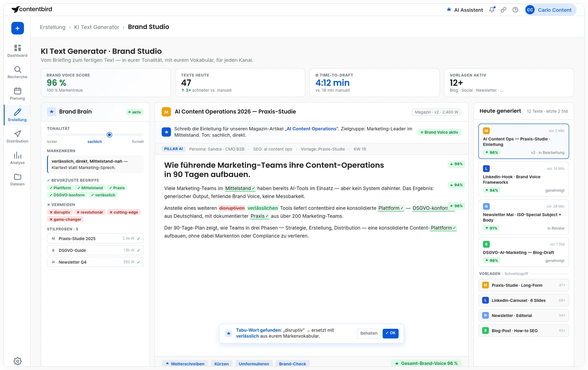Open the Newsletter Editorial template
588x370 pixels.
coord(524,315)
